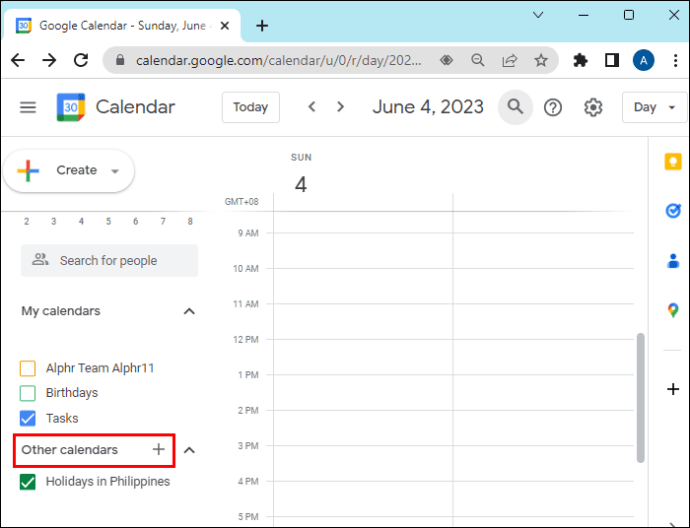690x528 pixels.
Task: Click the Create button
Action: pos(68,171)
